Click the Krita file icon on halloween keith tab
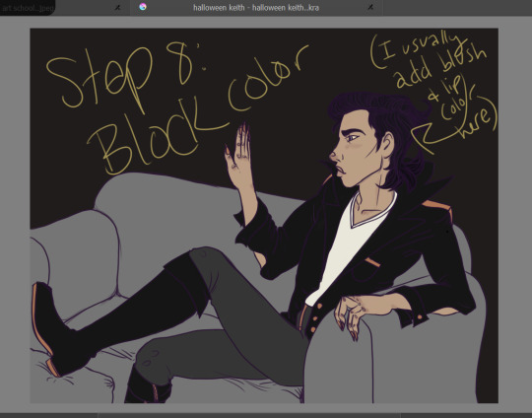Screen dimensions: 532x418 pyautogui.click(x=143, y=7)
